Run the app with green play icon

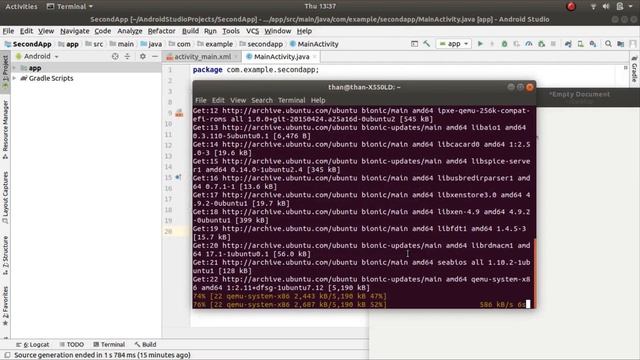tap(480, 44)
